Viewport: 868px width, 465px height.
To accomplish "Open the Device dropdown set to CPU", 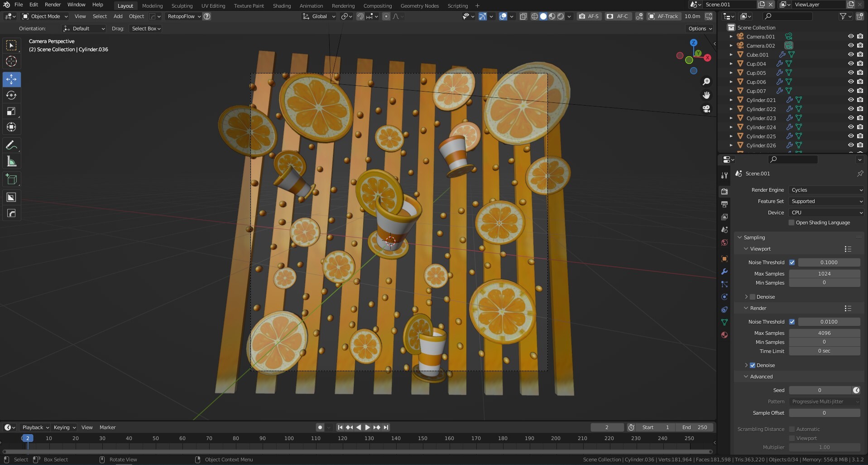I will point(826,212).
